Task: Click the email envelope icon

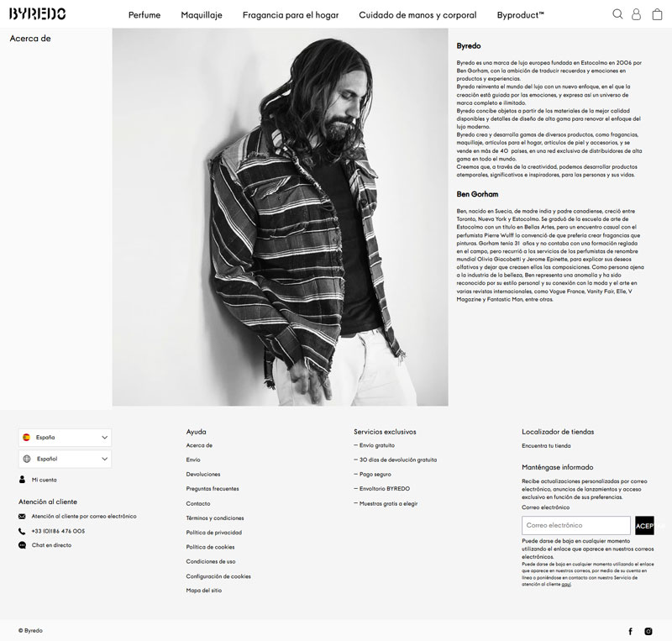Action: [22, 517]
